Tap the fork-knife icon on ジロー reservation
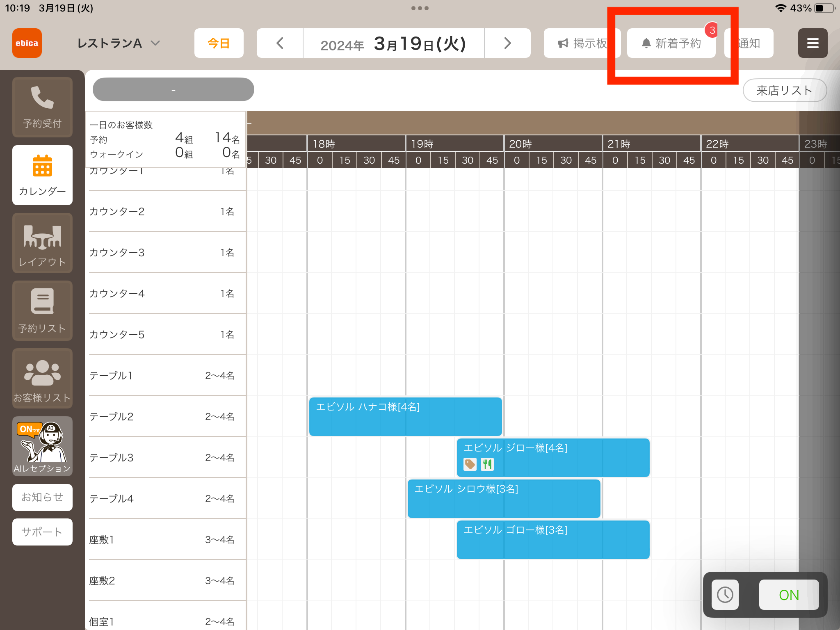840x630 pixels. 487,464
